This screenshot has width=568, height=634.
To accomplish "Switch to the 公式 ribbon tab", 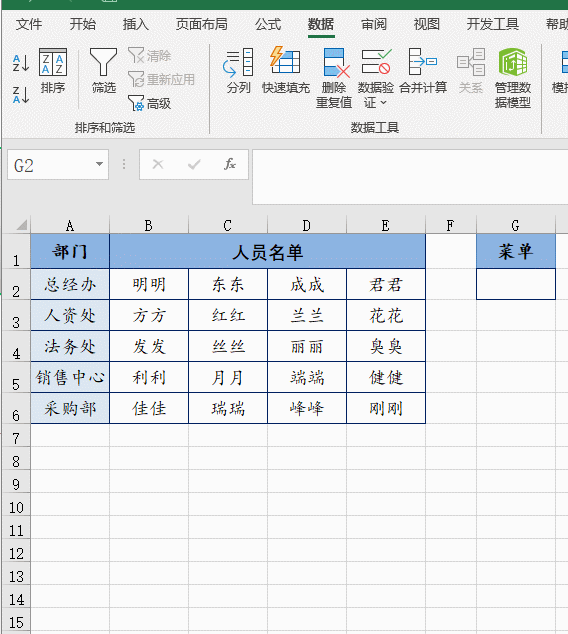I will 268,24.
